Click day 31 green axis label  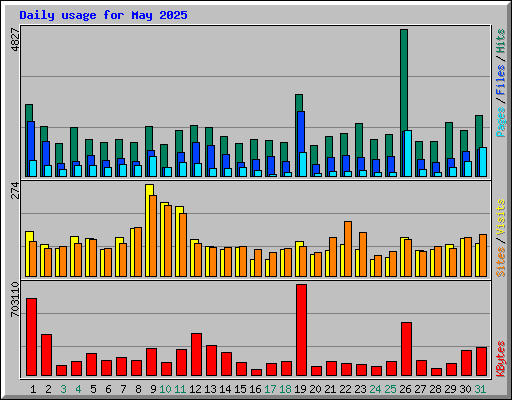480,389
